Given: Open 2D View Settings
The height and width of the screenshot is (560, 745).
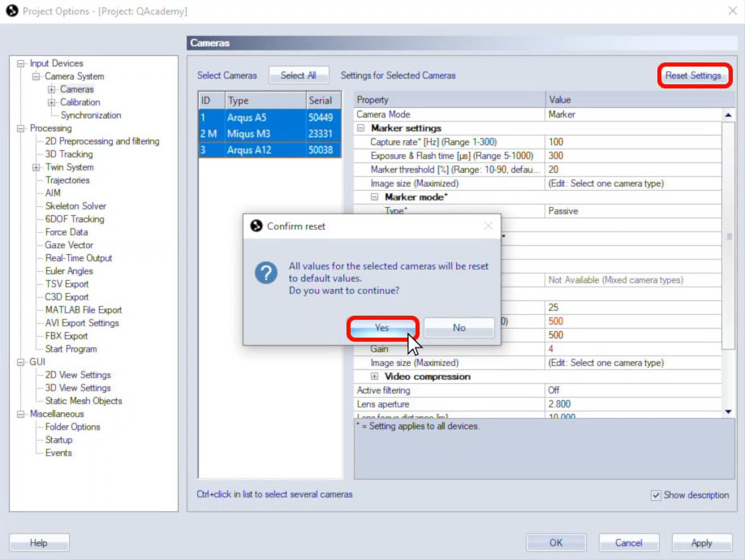Looking at the screenshot, I should (78, 375).
